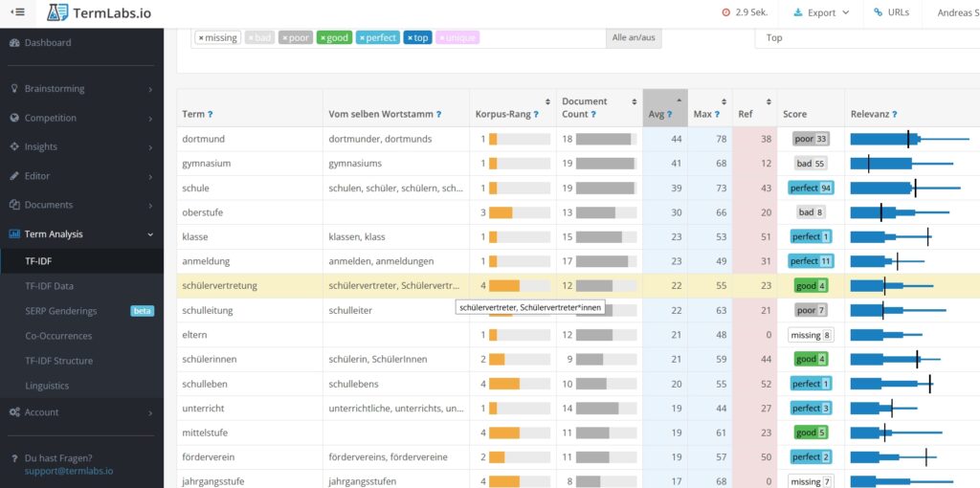Remove the top filter tag
This screenshot has height=488, width=980.
coord(410,38)
